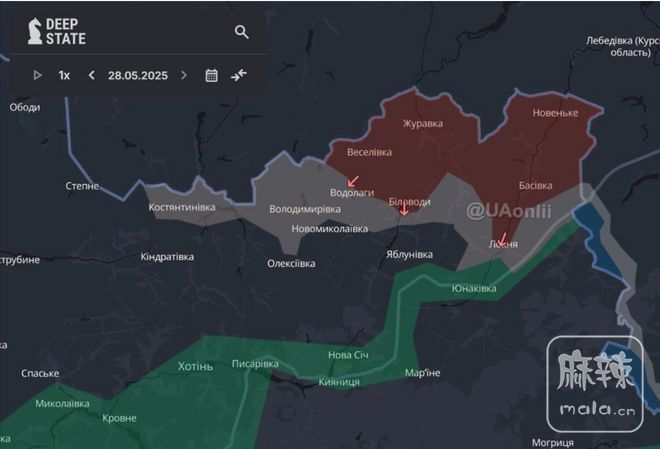Viewport: 660px width, 449px height.
Task: Select the Хотінь town label
Action: click(195, 366)
